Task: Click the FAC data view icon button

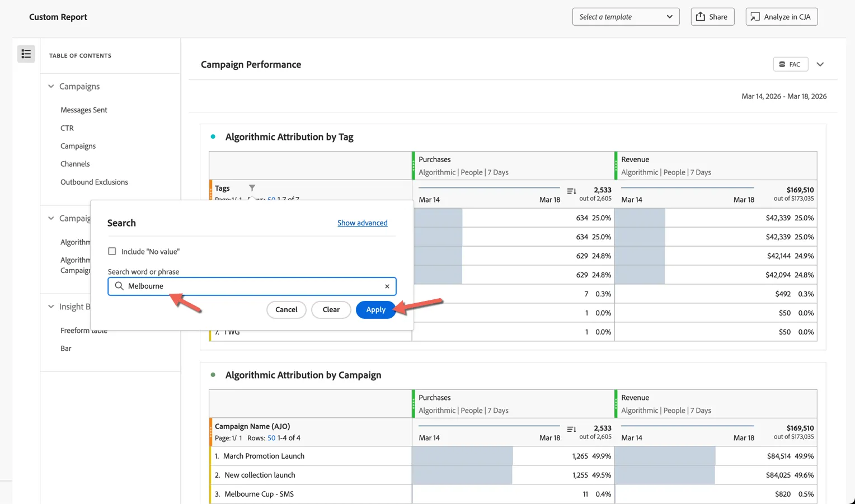Action: point(790,64)
